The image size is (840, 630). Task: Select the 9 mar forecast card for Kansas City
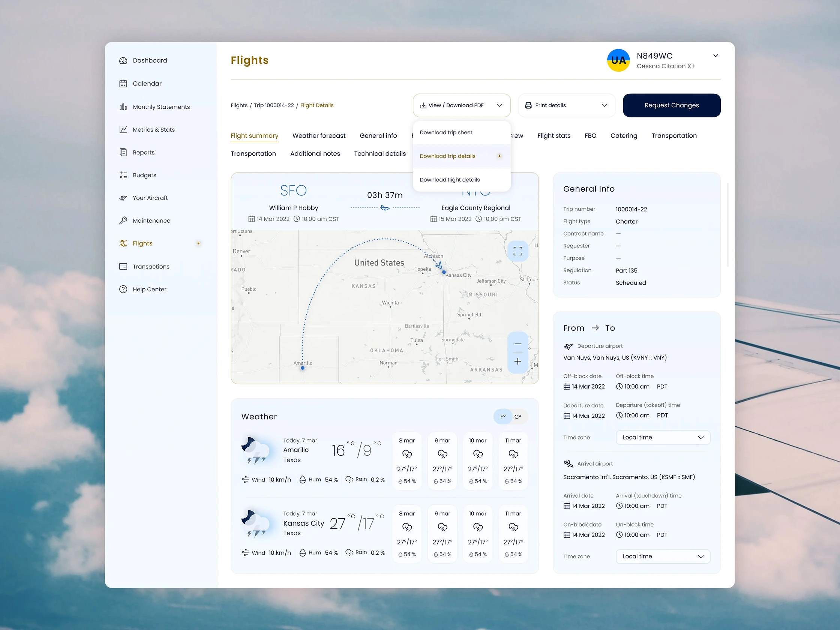click(442, 534)
